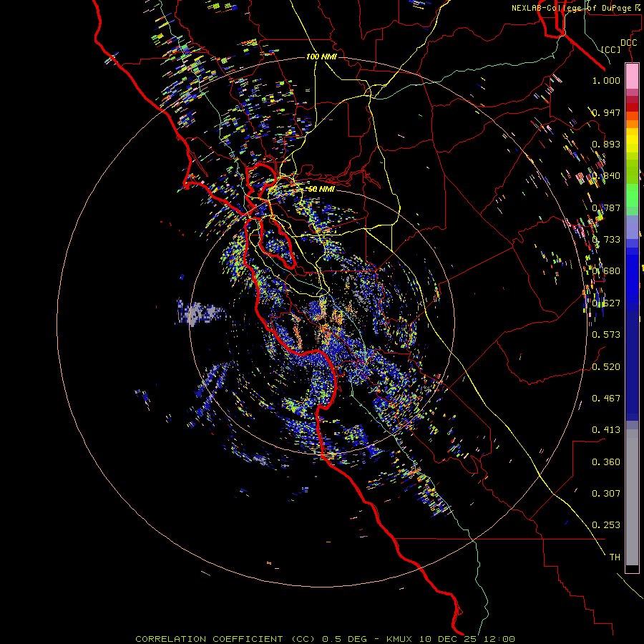This screenshot has height=644, width=644.
Task: Pick the lavender color bar segment
Action: point(632,227)
